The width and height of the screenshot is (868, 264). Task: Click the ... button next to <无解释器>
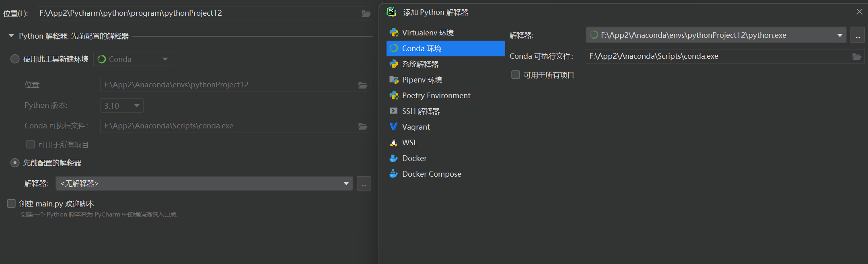coord(364,184)
